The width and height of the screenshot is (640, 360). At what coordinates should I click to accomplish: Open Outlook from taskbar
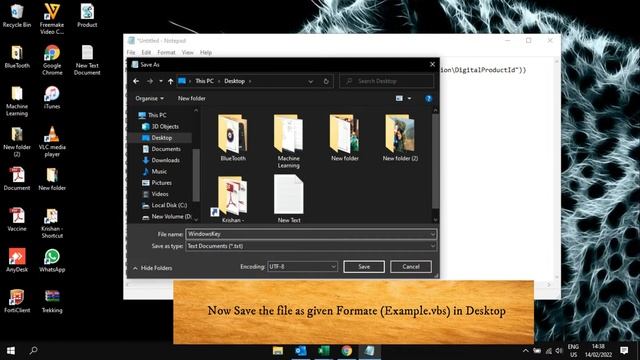[x=301, y=351]
